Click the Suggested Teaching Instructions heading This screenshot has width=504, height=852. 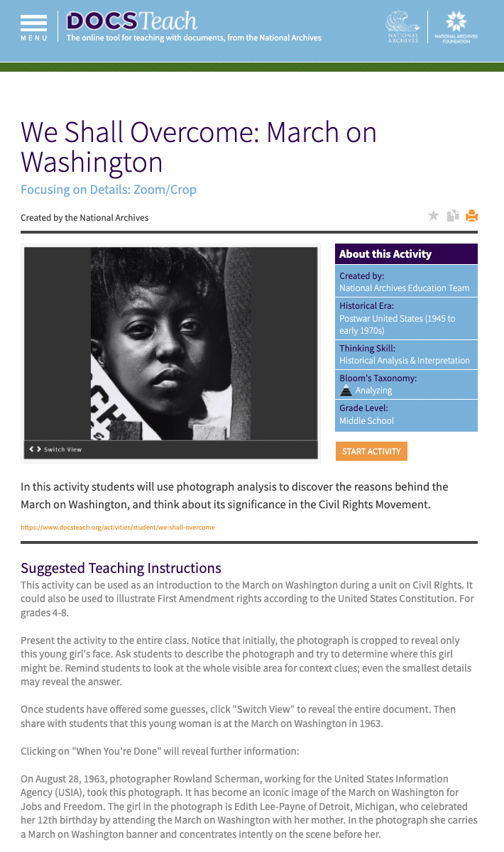click(x=121, y=568)
